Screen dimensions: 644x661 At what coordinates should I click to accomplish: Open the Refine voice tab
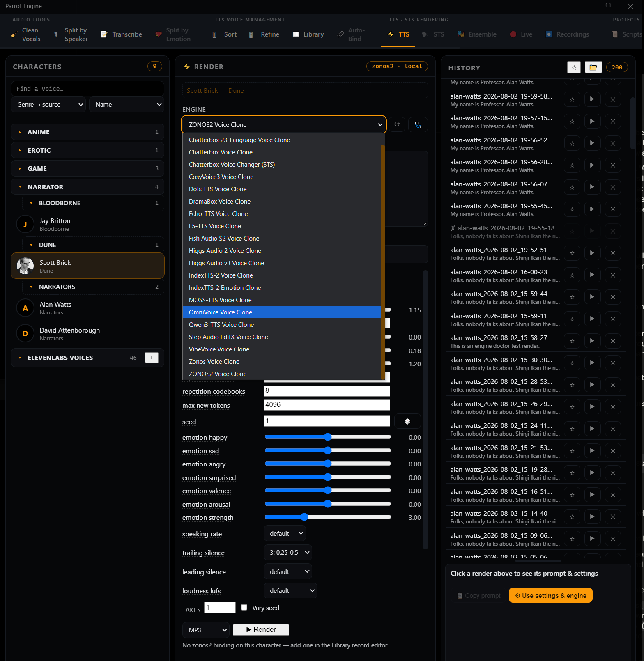pos(264,34)
